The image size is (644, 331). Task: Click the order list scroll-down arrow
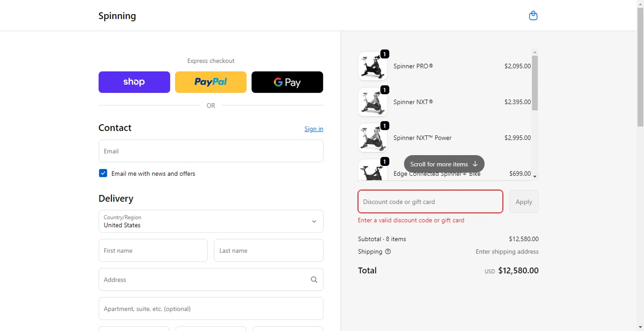[535, 176]
